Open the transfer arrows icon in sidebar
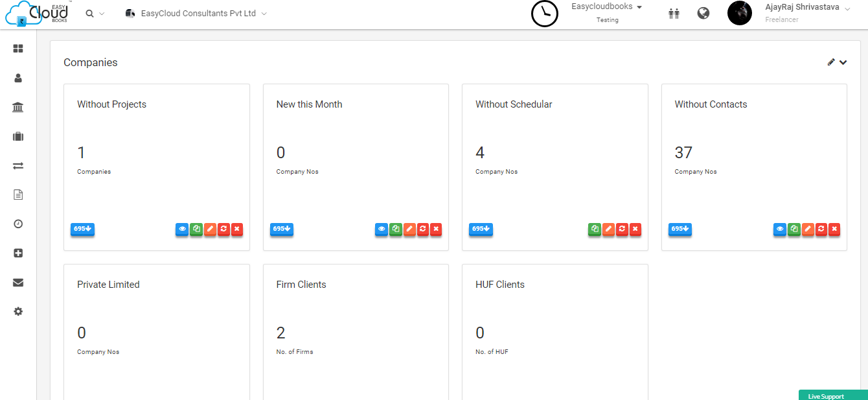This screenshot has height=400, width=868. click(18, 165)
